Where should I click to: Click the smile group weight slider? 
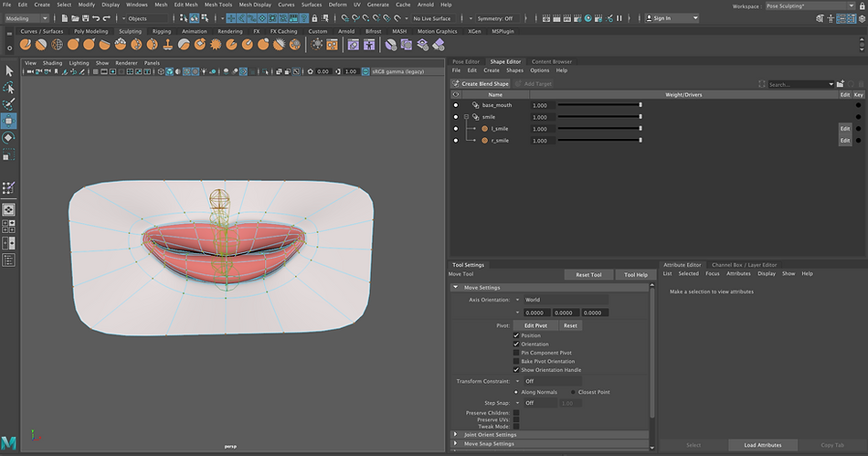coord(599,117)
